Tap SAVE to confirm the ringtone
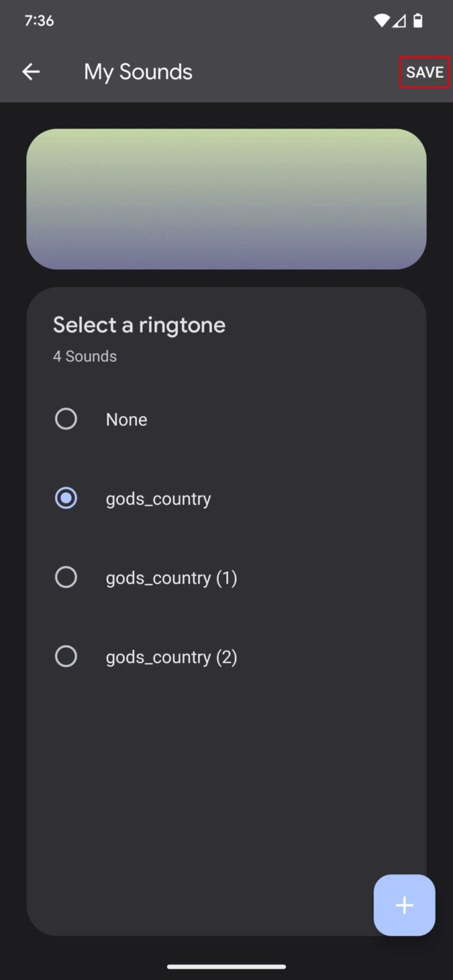The image size is (453, 980). point(424,71)
